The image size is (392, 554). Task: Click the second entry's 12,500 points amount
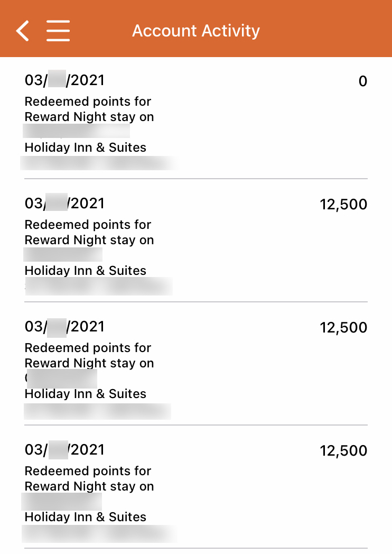click(x=343, y=205)
